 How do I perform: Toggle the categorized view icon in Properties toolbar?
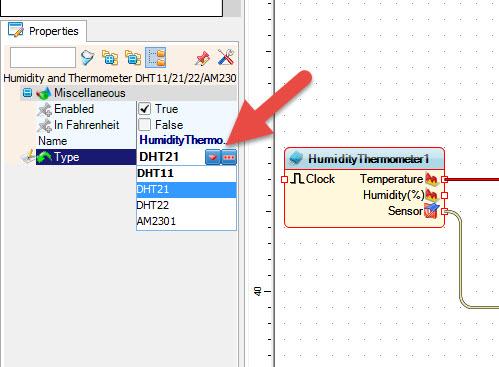[x=156, y=57]
